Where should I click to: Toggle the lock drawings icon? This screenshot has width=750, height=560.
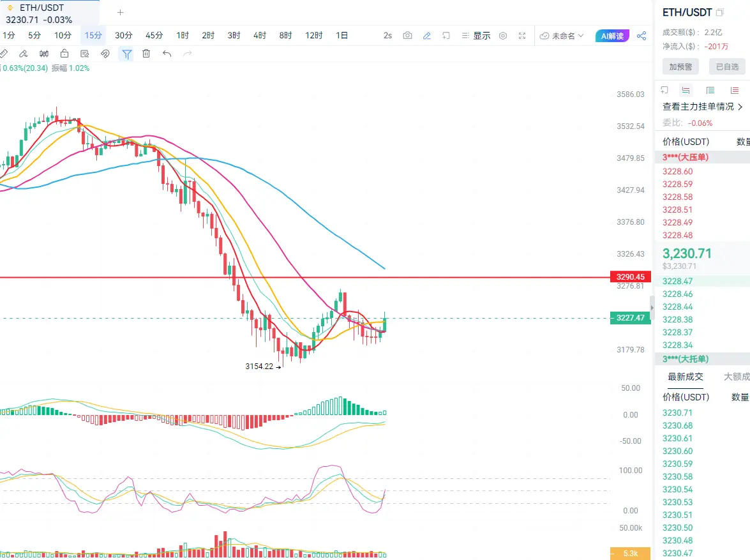coord(64,54)
